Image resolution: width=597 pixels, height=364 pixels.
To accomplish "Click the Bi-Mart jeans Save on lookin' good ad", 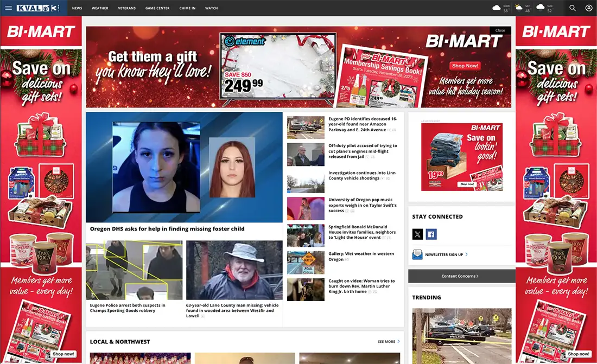I will [x=462, y=157].
